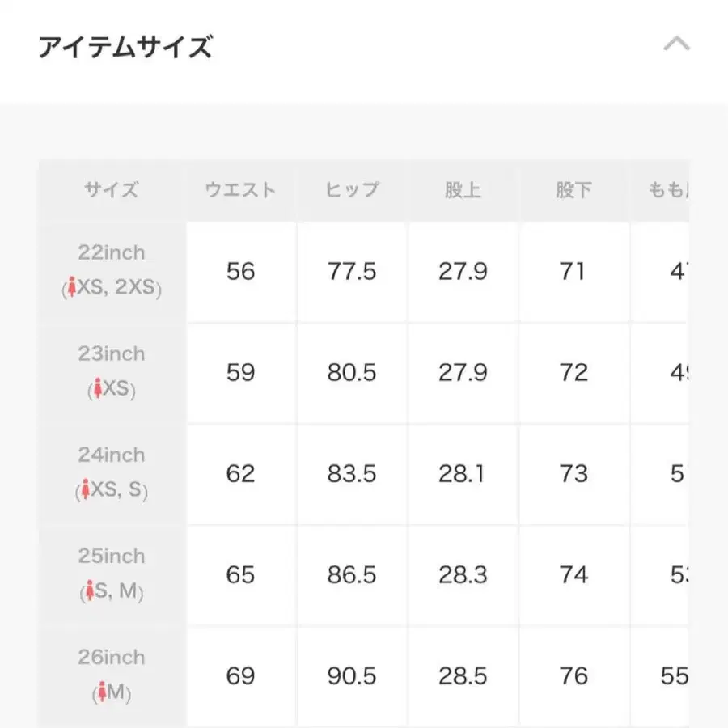Select the サイズ column header
This screenshot has width=728, height=728.
pos(112,191)
